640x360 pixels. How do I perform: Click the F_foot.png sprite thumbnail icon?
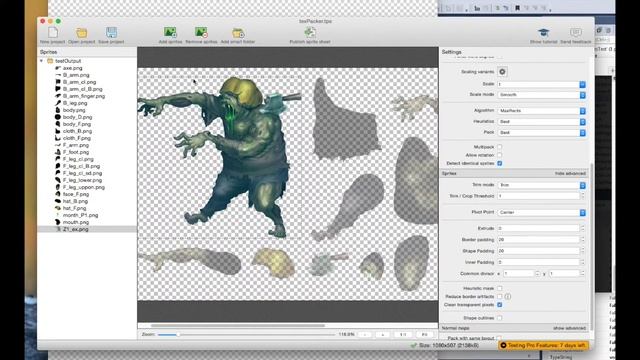[x=58, y=152]
